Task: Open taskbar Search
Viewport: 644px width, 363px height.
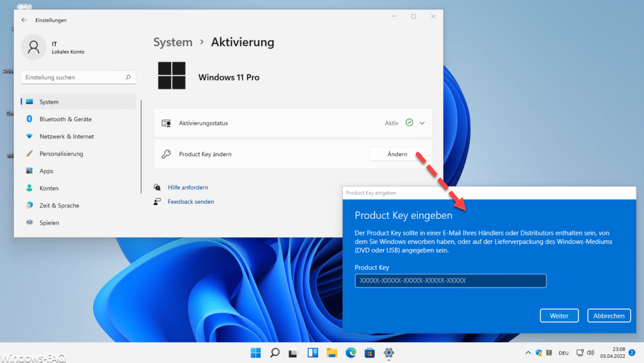Action: click(x=275, y=353)
